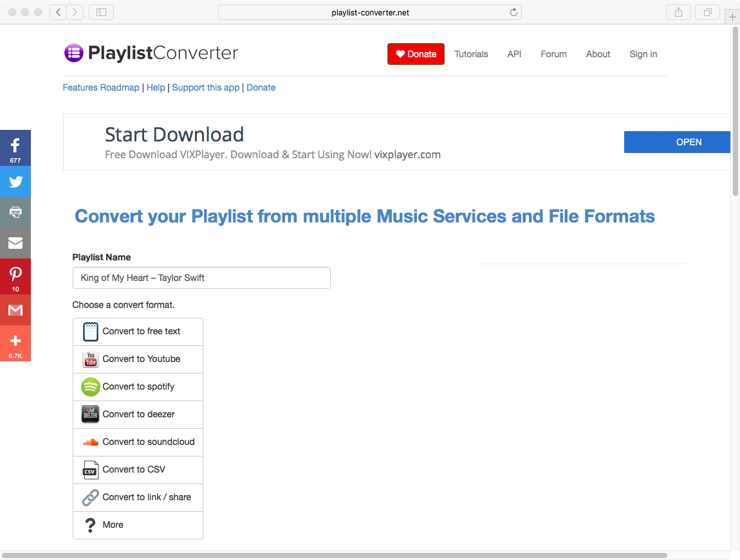740x560 pixels.
Task: Toggle Safari sidebar button
Action: pos(102,12)
